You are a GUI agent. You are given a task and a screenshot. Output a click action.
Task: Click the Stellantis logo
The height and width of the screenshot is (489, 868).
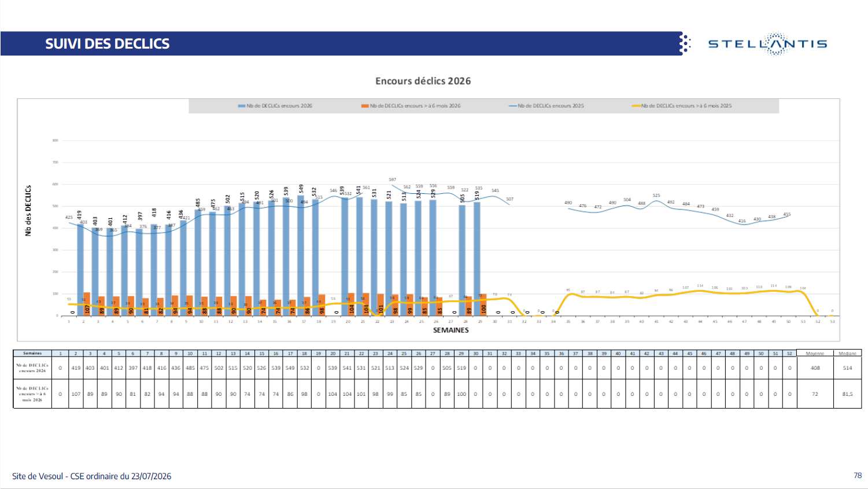point(768,44)
